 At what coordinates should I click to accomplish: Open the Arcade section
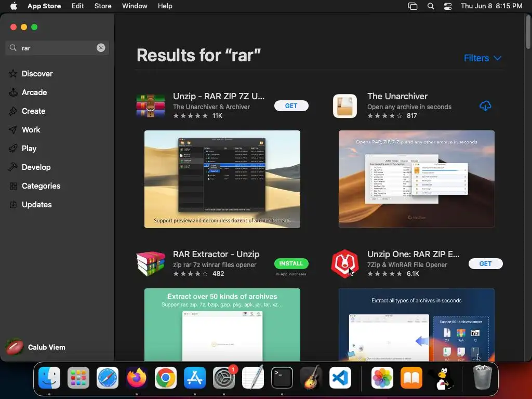pos(34,92)
